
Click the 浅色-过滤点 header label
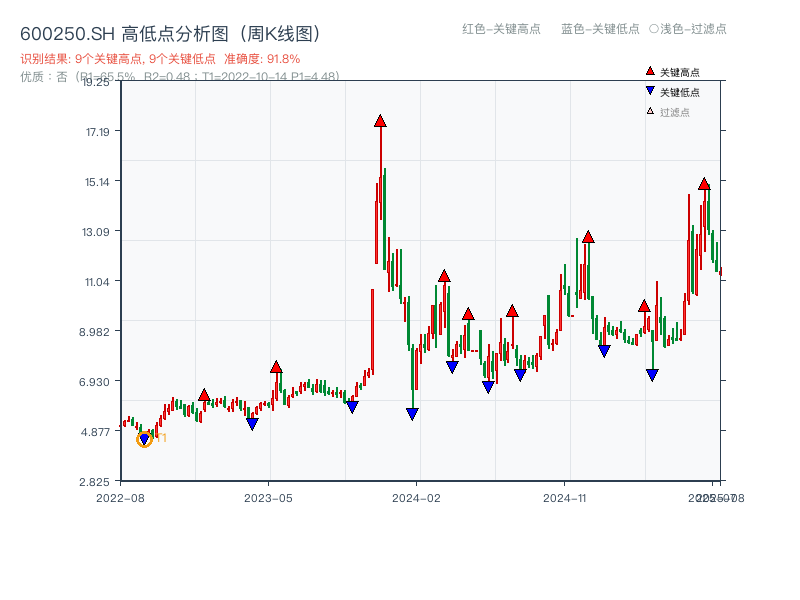(x=693, y=29)
